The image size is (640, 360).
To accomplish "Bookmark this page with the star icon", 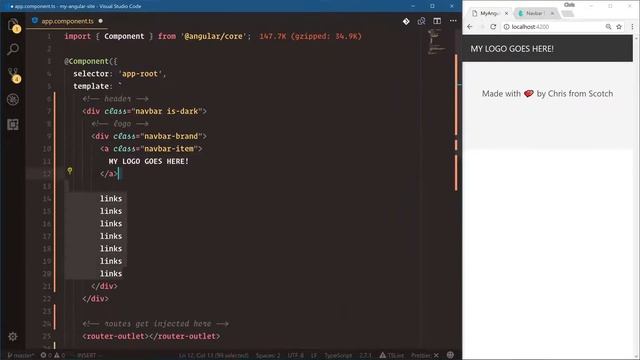I will [x=619, y=27].
